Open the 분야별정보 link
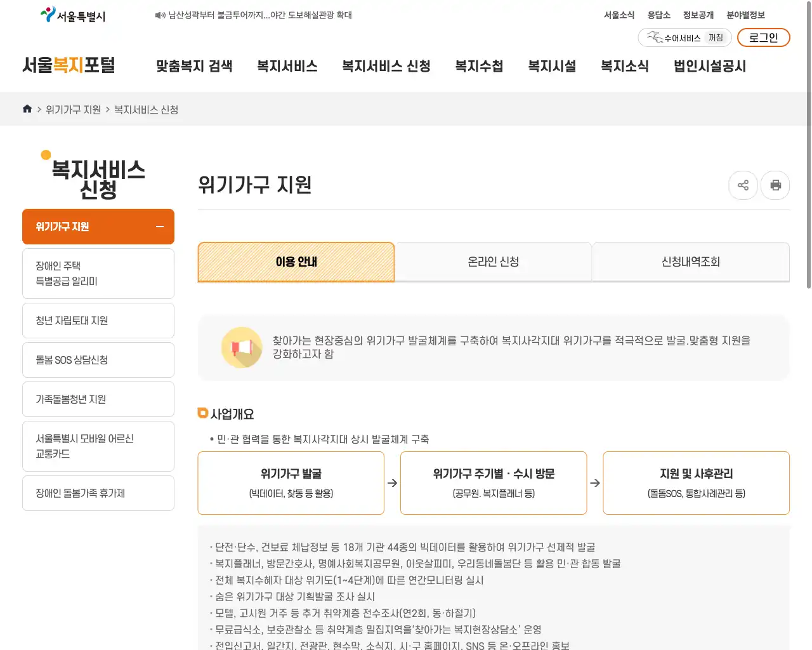This screenshot has height=650, width=812. click(745, 15)
